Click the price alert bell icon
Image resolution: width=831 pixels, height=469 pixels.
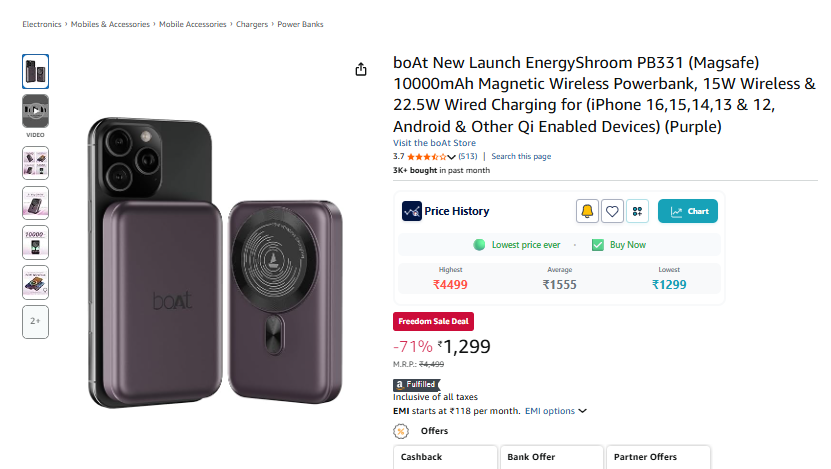[587, 211]
